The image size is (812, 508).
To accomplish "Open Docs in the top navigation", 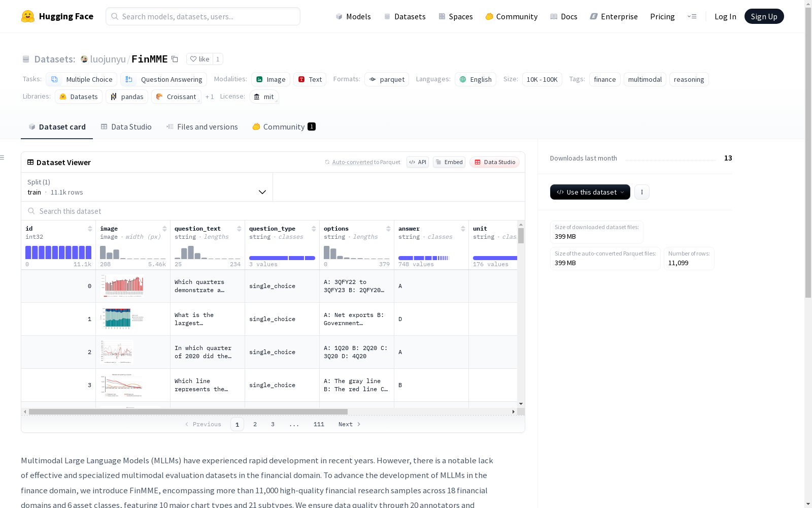I will click(564, 16).
